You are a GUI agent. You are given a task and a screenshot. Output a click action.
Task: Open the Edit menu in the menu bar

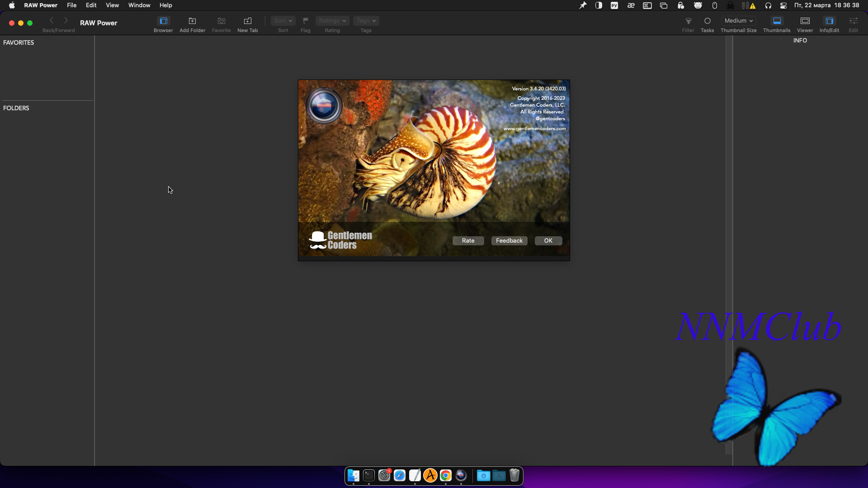(91, 5)
